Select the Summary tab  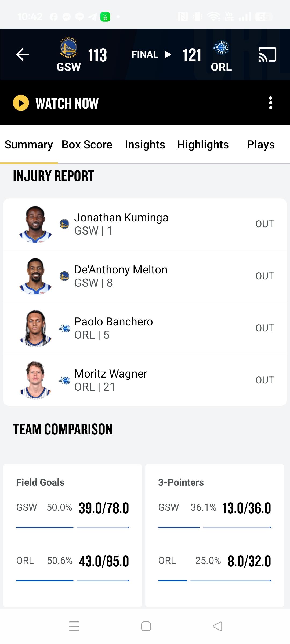coord(29,145)
